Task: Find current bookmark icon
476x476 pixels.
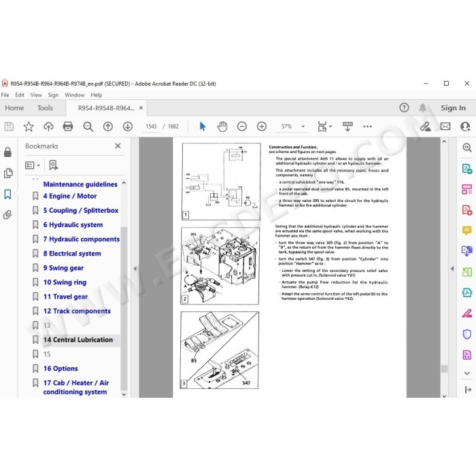Action: [54, 165]
